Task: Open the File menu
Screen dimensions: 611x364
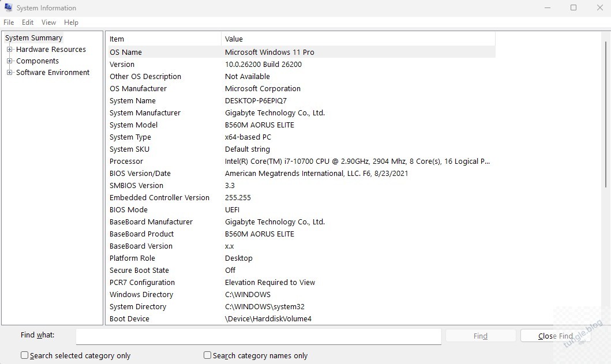Action: click(9, 22)
